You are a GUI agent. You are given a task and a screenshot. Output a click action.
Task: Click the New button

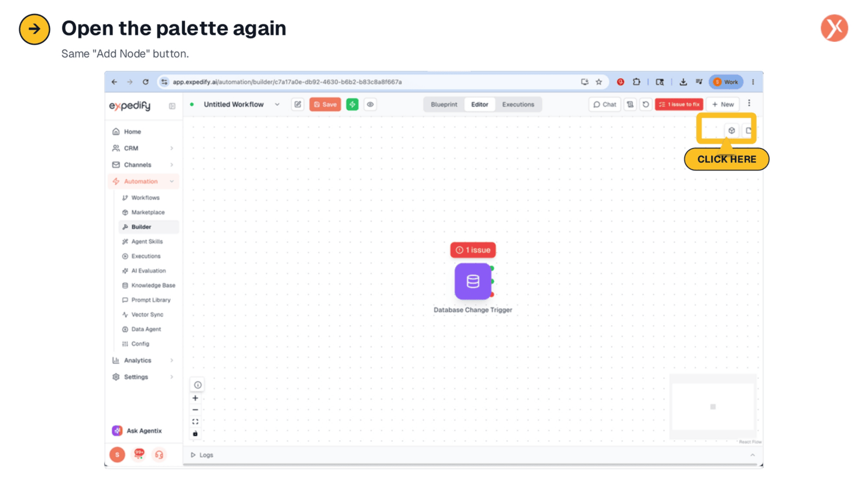(x=723, y=104)
